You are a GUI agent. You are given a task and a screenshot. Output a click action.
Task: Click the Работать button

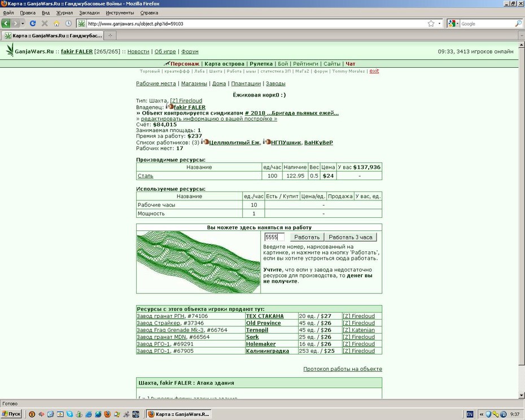click(307, 237)
